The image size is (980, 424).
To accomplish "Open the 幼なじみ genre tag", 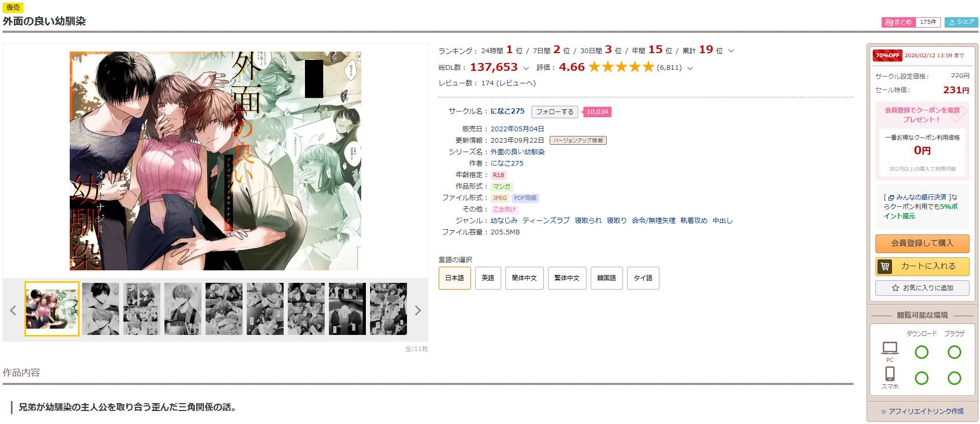I will 504,220.
